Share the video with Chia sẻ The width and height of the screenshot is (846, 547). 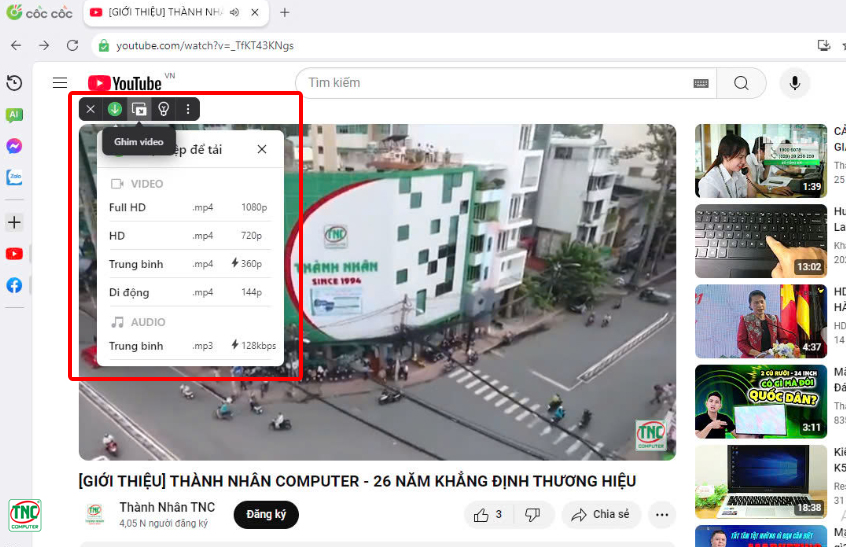[600, 515]
